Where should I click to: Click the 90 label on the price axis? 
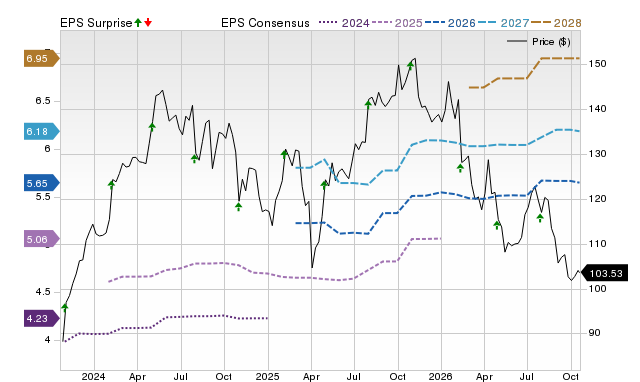595,333
